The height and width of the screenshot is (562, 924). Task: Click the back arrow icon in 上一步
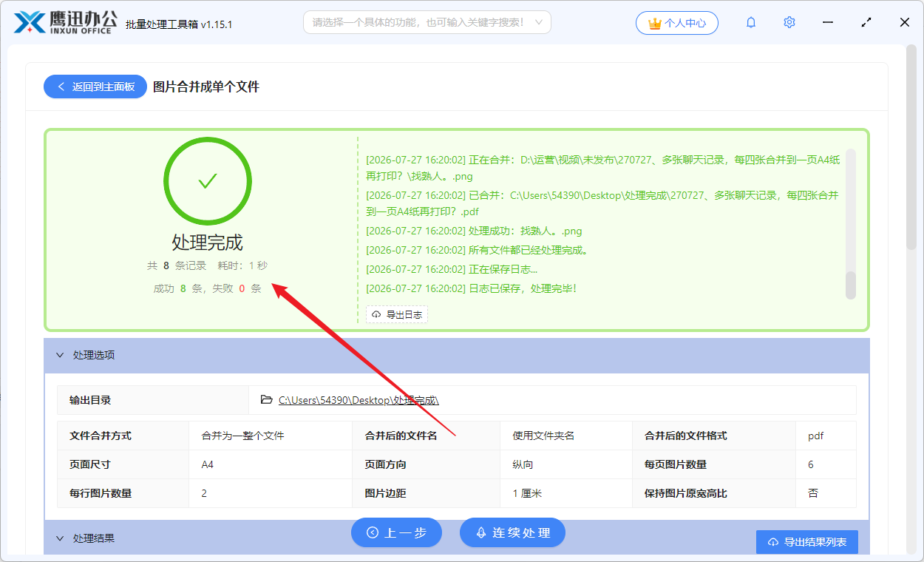click(373, 532)
